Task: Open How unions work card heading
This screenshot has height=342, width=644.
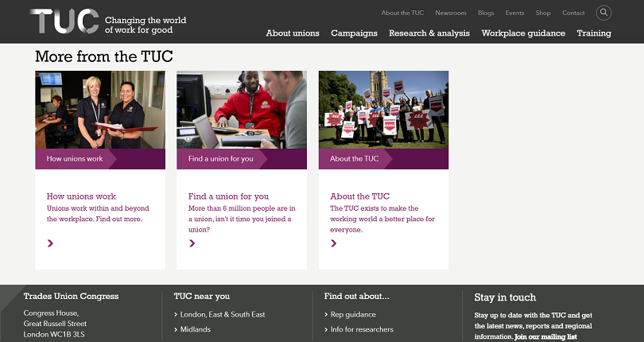Action: [x=81, y=196]
